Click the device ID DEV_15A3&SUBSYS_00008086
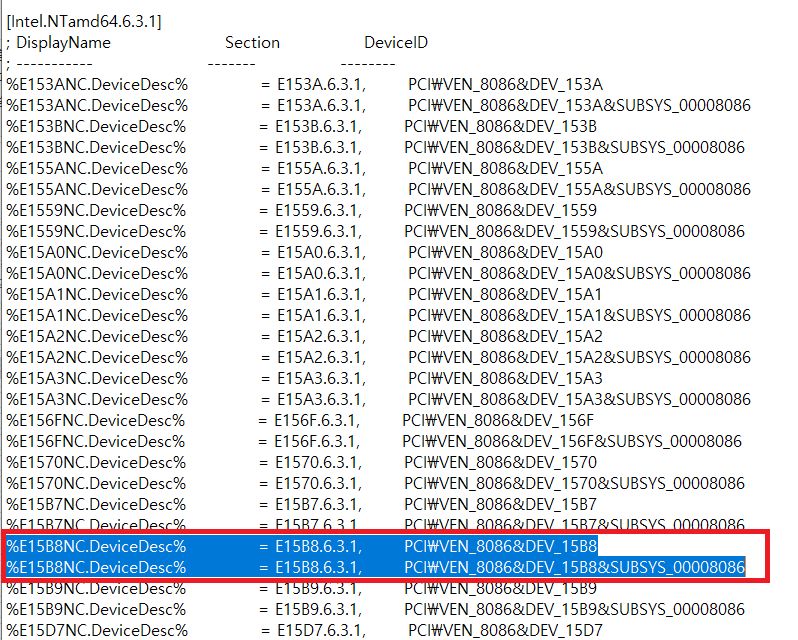 coord(578,399)
